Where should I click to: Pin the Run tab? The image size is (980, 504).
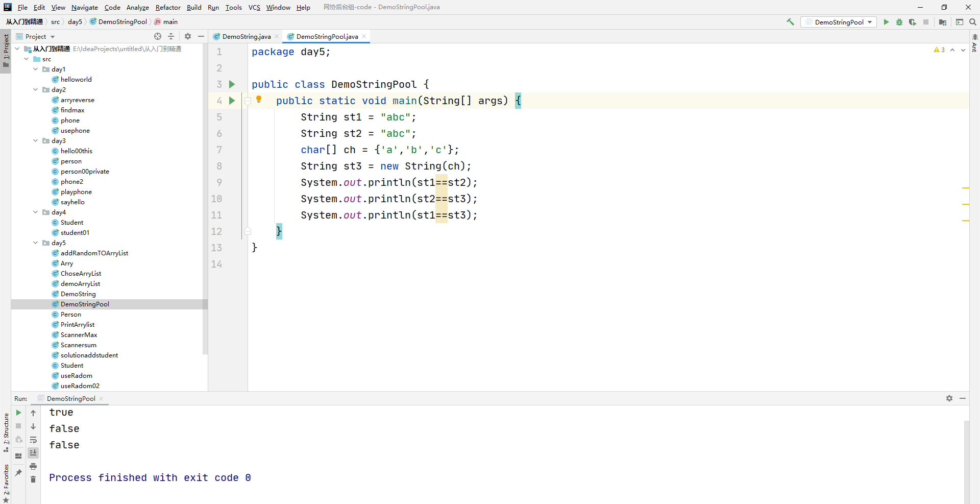18,473
